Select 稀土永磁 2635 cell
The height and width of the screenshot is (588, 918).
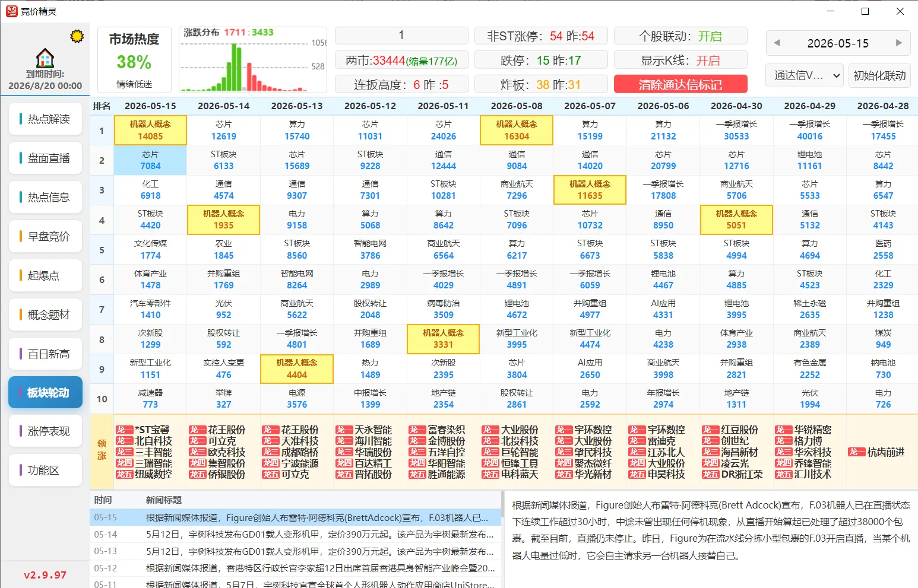click(x=809, y=309)
